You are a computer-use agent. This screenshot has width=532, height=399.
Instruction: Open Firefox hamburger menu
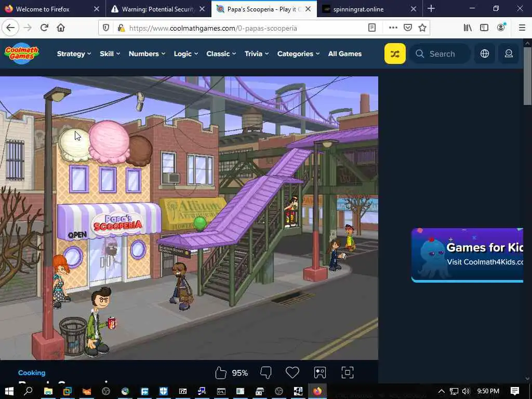click(x=522, y=28)
